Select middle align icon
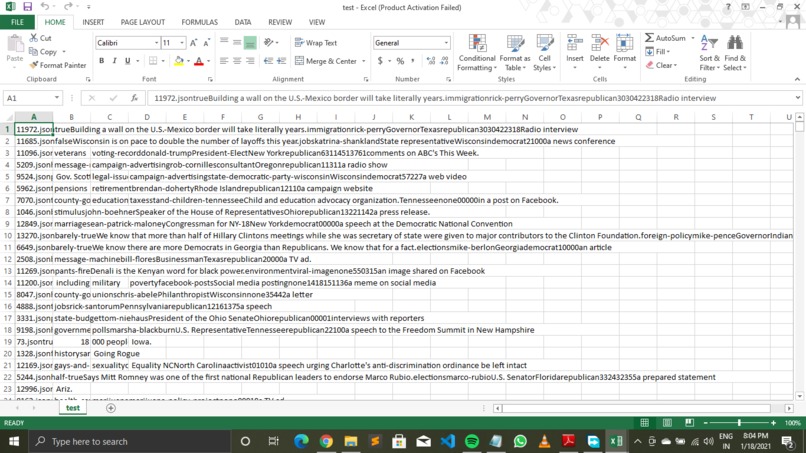The height and width of the screenshot is (453, 806). (237, 43)
